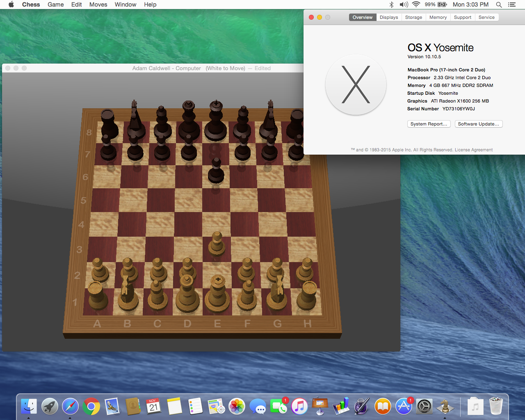Open yellow Notes icon in dock
Viewport: 525px width, 420px height.
pos(174,406)
